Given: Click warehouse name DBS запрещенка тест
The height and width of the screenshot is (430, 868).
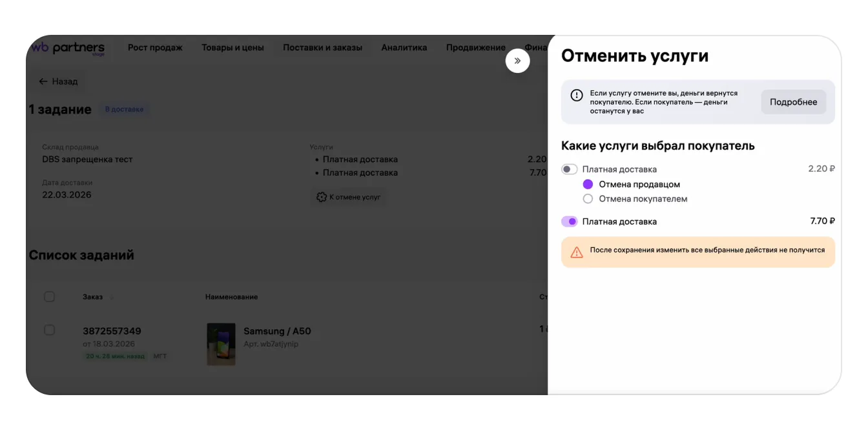Looking at the screenshot, I should coord(88,159).
